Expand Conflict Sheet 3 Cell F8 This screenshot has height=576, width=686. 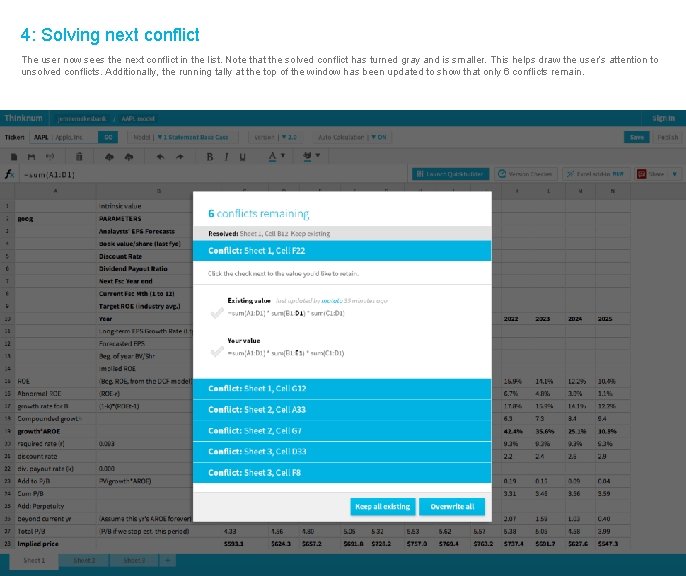(342, 473)
